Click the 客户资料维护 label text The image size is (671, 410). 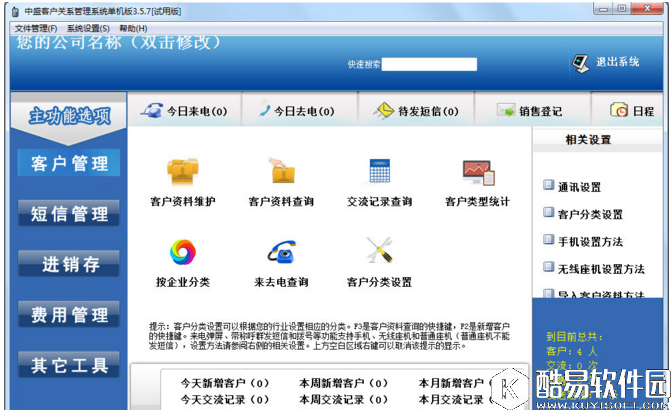[183, 201]
